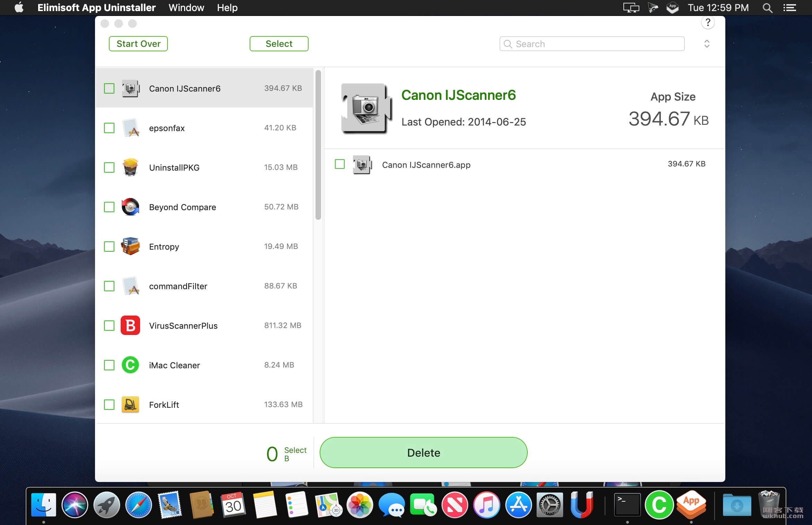Click the epsonfax app icon
The width and height of the screenshot is (812, 525).
pyautogui.click(x=130, y=128)
